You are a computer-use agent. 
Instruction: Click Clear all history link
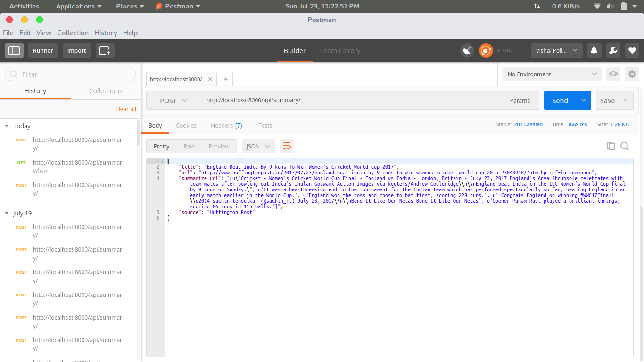tap(125, 109)
